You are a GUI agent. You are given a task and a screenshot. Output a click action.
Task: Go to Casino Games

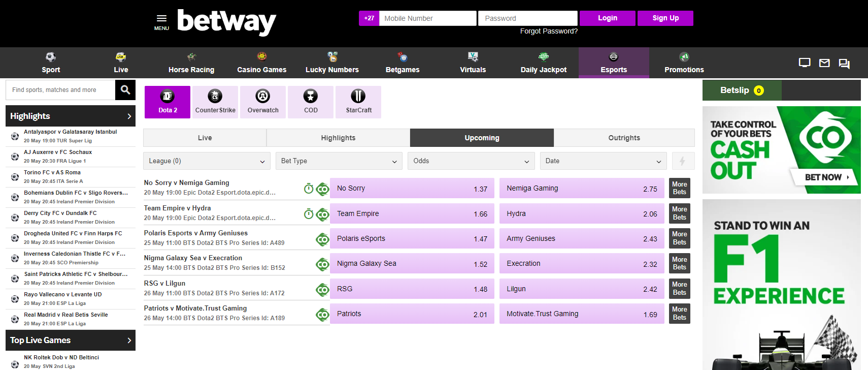[x=262, y=63]
